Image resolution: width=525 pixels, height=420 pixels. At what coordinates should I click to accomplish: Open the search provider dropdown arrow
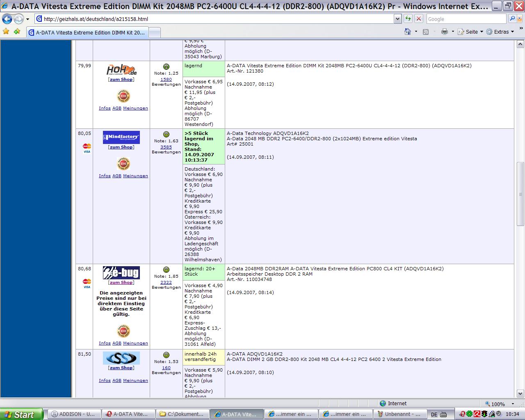coord(520,19)
